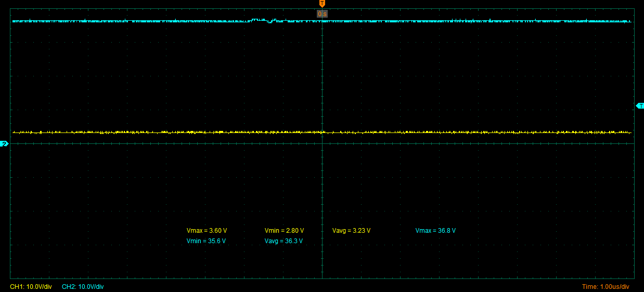Click the cyan Vavg = 36.3 V measurement
The height and width of the screenshot is (292, 644).
[284, 241]
